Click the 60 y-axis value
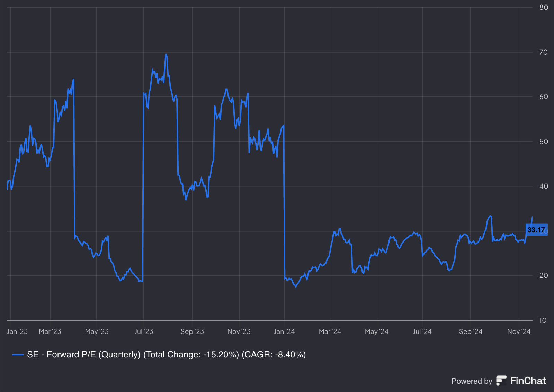 tap(544, 97)
